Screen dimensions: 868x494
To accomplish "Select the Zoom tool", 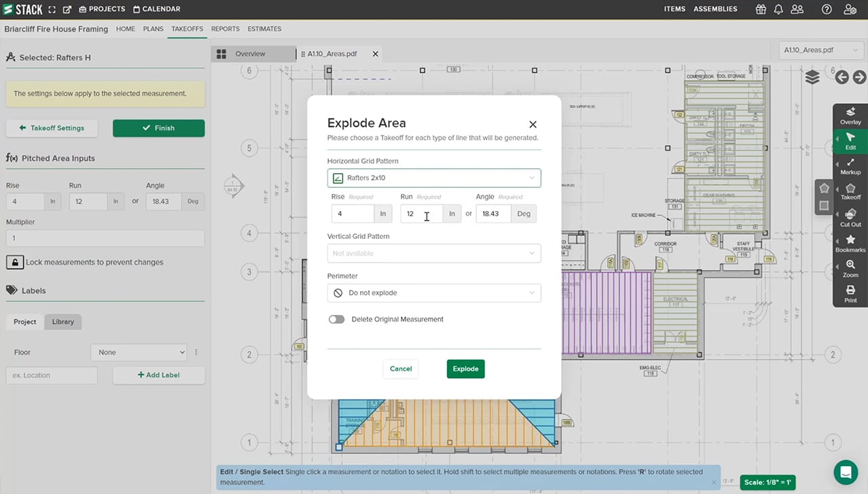I will tap(850, 269).
